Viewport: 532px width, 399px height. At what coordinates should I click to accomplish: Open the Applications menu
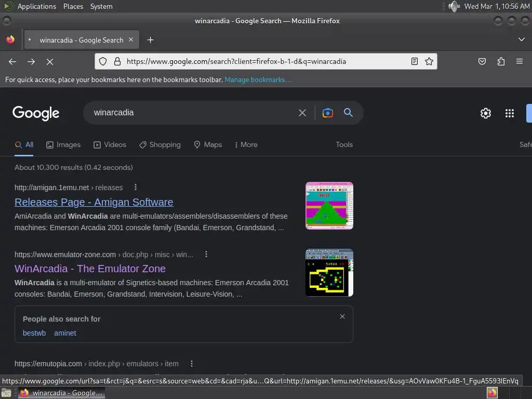click(x=37, y=6)
